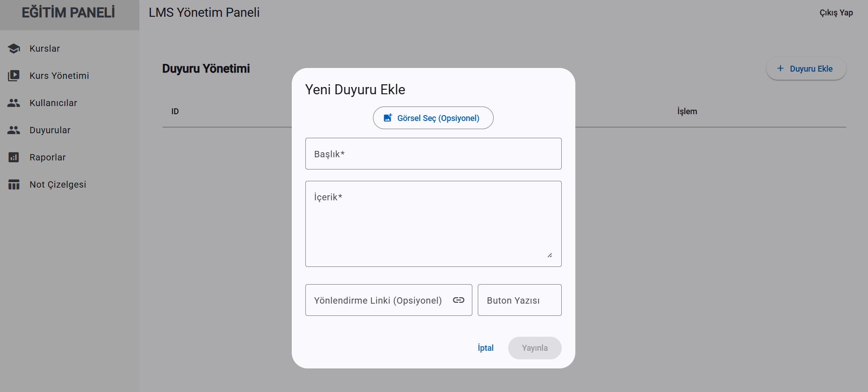
Task: Open the Kurslar menu item
Action: click(44, 48)
